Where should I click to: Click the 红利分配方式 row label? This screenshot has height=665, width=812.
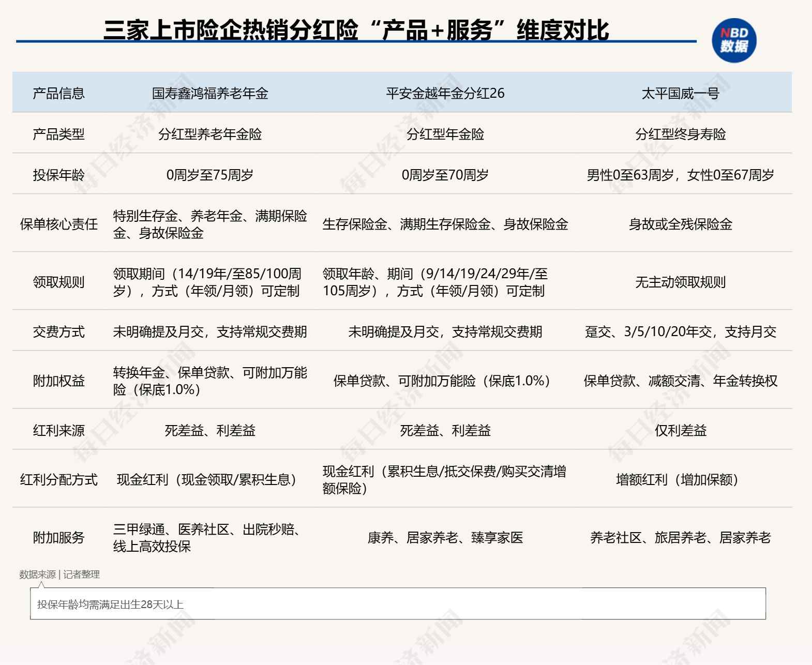58,479
